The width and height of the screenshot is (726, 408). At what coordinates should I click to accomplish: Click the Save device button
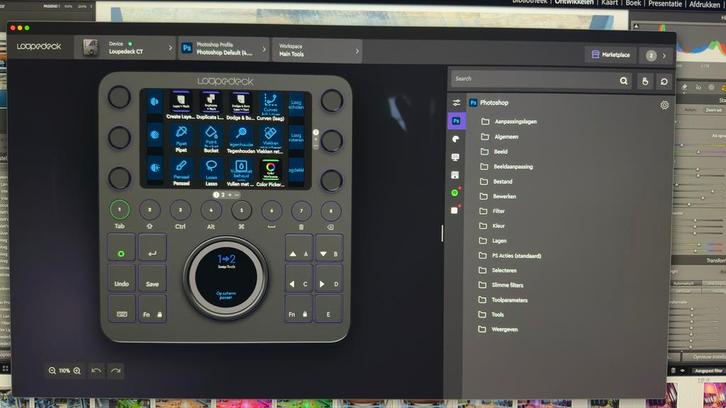pos(152,278)
